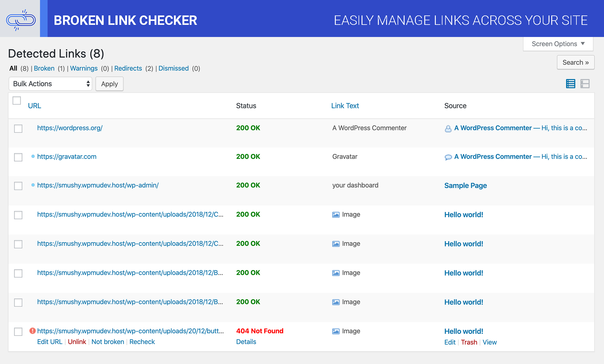This screenshot has height=364, width=604.
Task: Open the Bulk Actions dropdown
Action: (50, 84)
